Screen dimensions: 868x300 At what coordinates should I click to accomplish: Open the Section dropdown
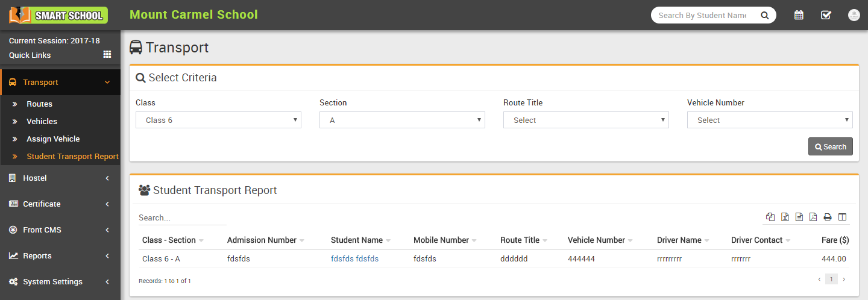pos(402,120)
